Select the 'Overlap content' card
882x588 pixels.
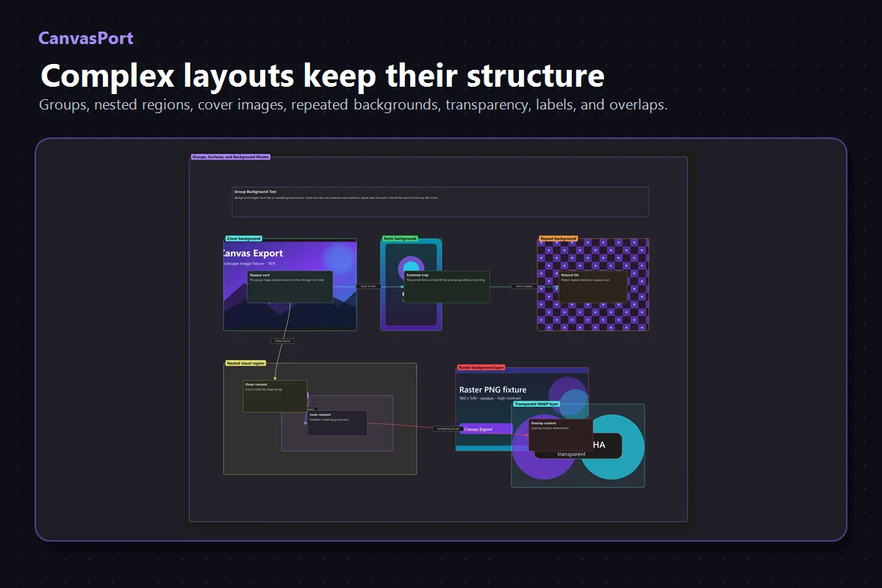[x=561, y=435]
